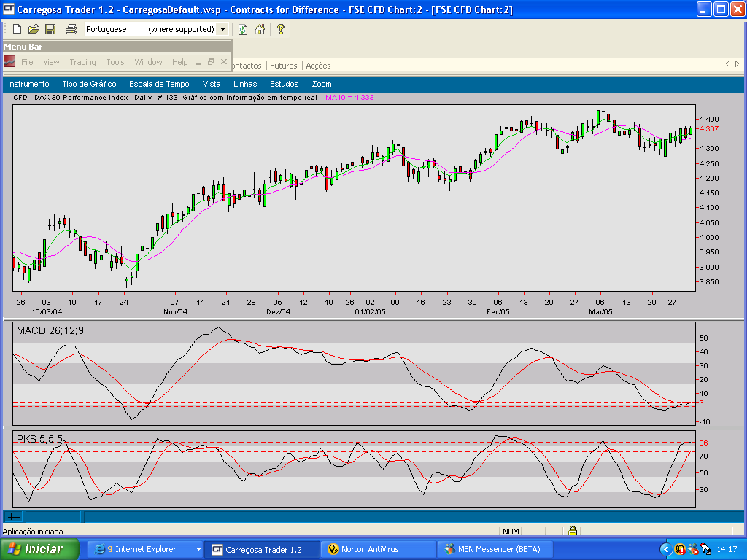
Task: Click the padlock icon in status bar
Action: click(573, 532)
